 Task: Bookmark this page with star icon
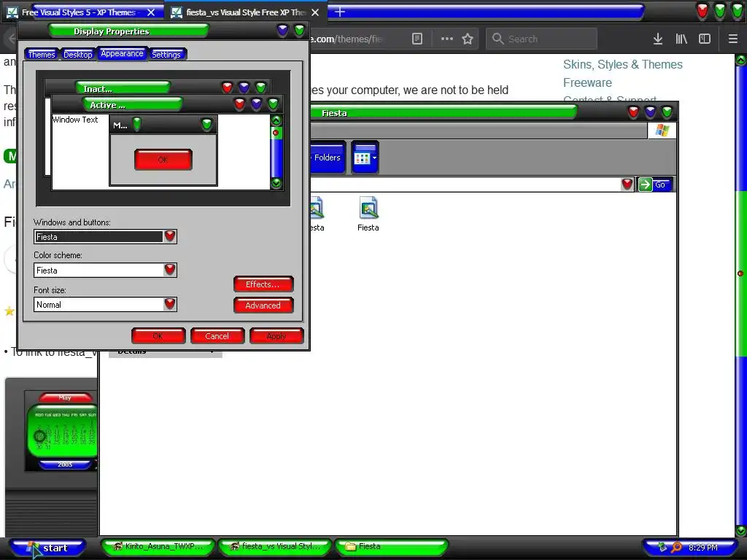[468, 39]
